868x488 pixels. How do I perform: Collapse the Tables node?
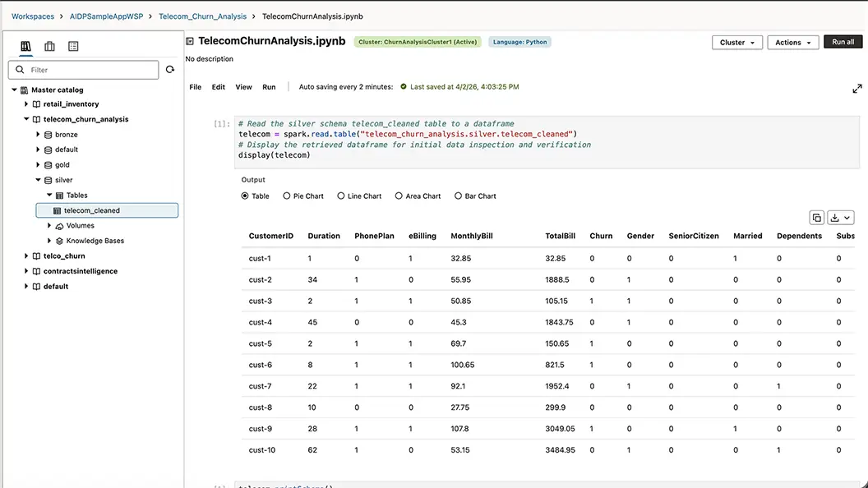[49, 195]
